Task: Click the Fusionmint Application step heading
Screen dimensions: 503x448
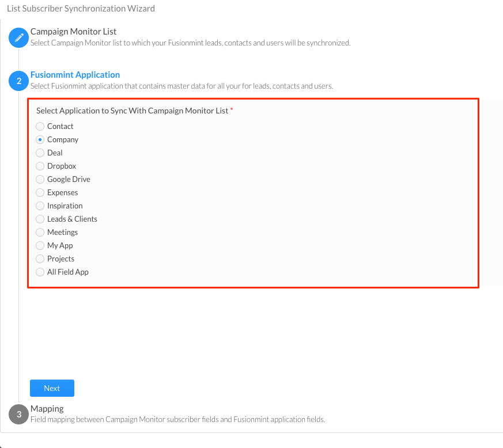Action: 75,75
